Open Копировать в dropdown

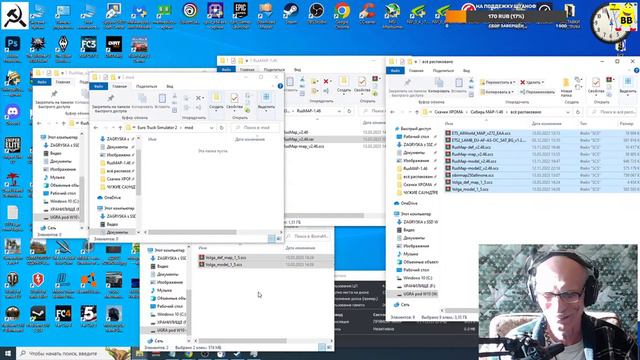pyautogui.click(x=497, y=92)
